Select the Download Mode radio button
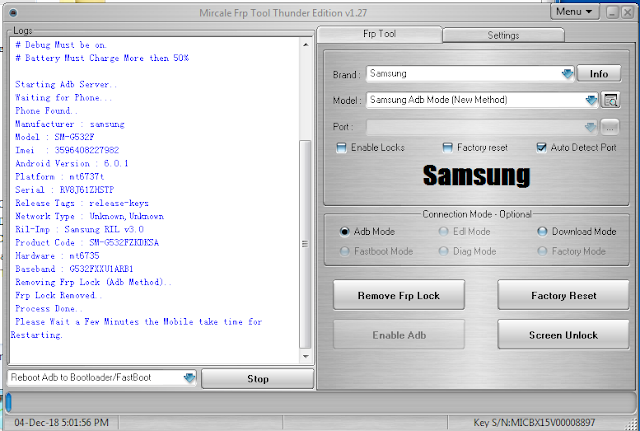This screenshot has width=640, height=431. 542,232
